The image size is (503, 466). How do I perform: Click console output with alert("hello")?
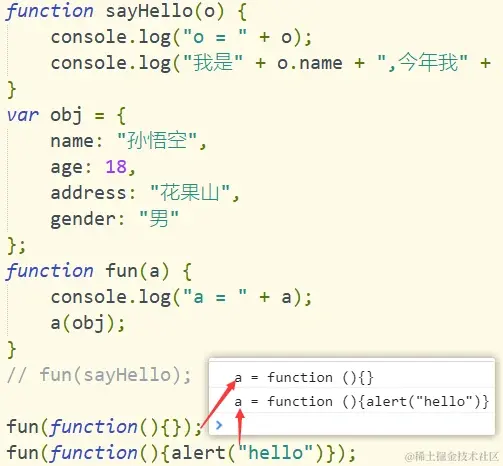[x=362, y=401]
